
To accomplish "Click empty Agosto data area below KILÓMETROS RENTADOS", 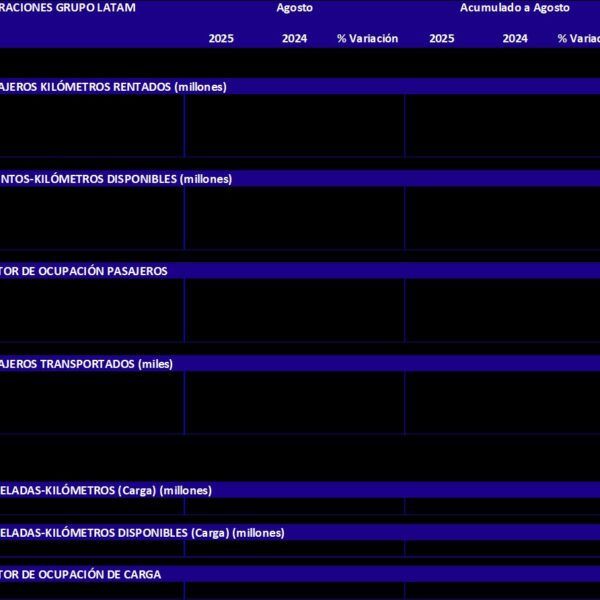I will (x=294, y=126).
